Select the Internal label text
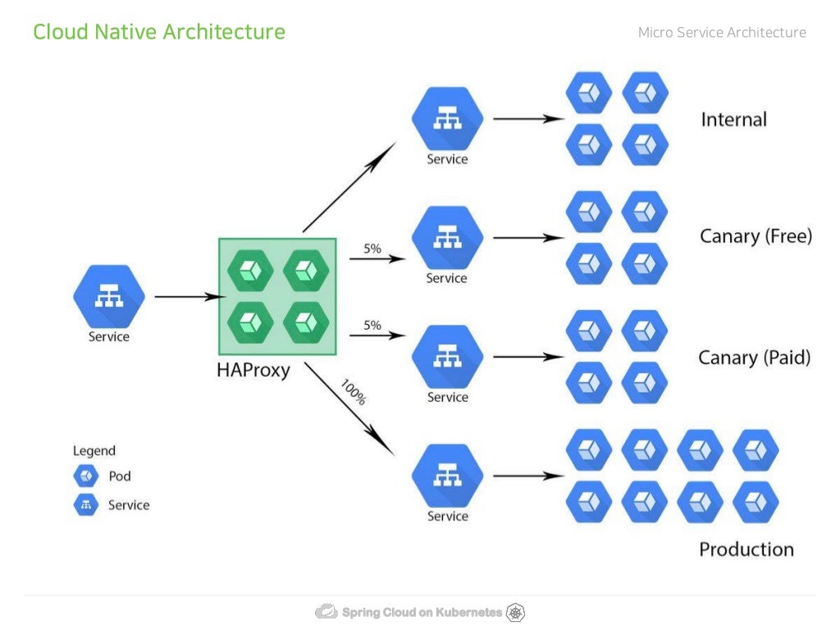Viewport: 840px width, 630px height. [734, 119]
